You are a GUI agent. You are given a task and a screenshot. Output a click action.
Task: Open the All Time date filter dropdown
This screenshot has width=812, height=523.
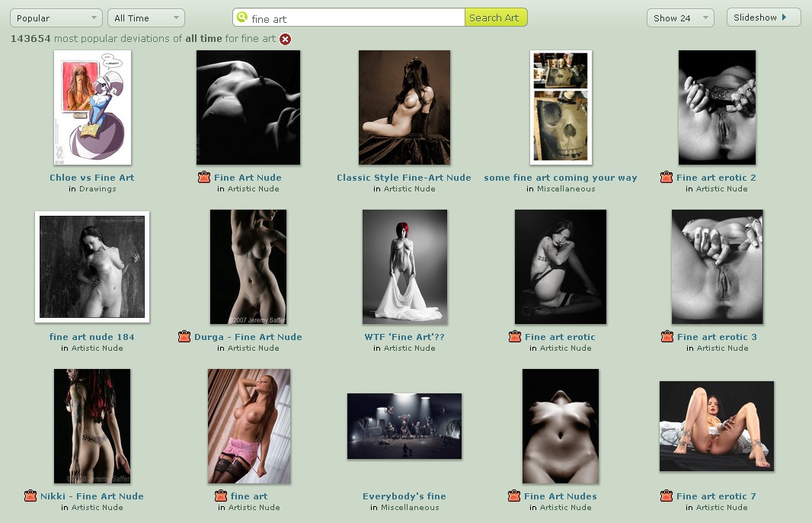[x=145, y=17]
